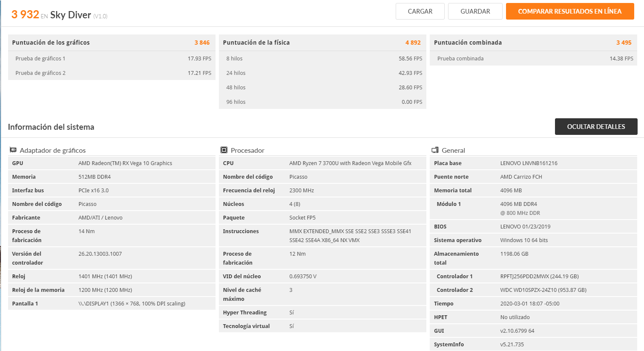
Task: Select north bridge AMD Carrizo FCH
Action: (x=521, y=177)
